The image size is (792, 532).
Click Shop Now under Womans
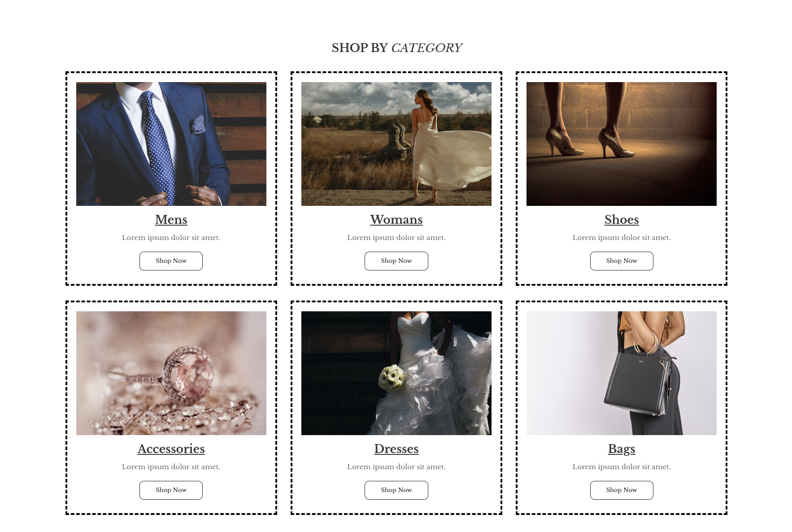coord(396,261)
